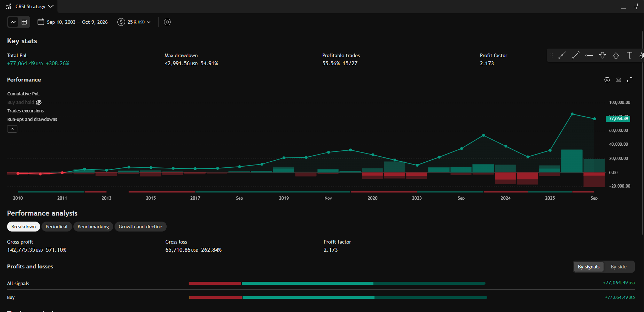Switch profits and losses to By side
The width and height of the screenshot is (644, 312).
(x=618, y=267)
